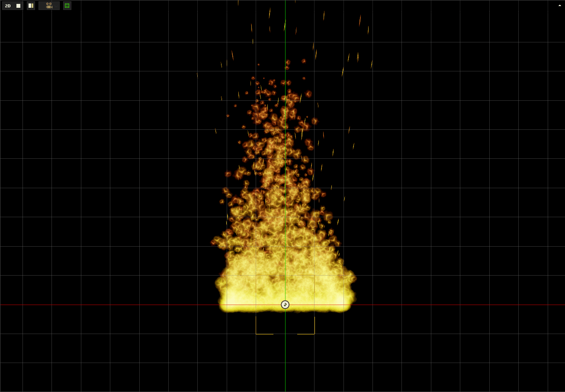Image resolution: width=565 pixels, height=392 pixels.
Task: Toggle the green grid display icon
Action: [x=67, y=6]
